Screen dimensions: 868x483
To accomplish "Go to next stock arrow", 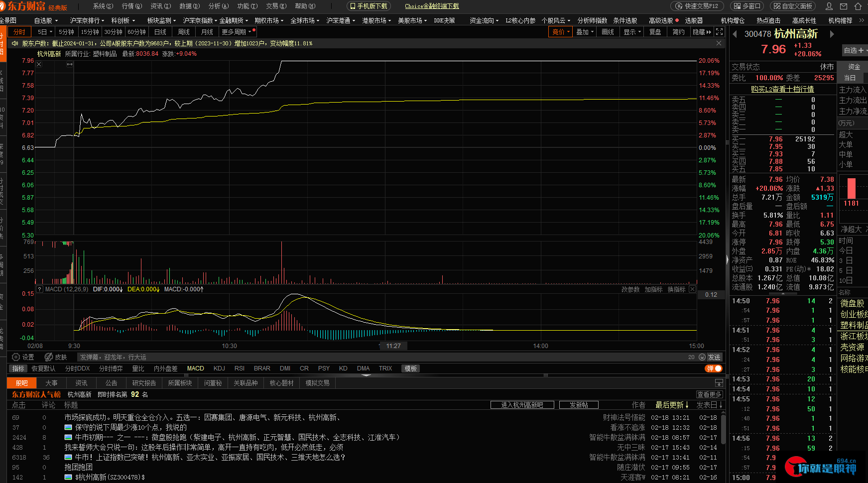I will (x=832, y=34).
